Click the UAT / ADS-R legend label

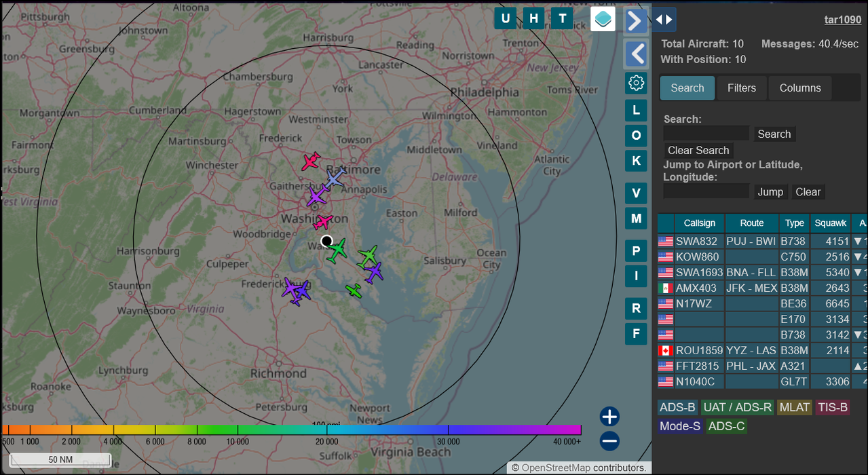point(738,407)
